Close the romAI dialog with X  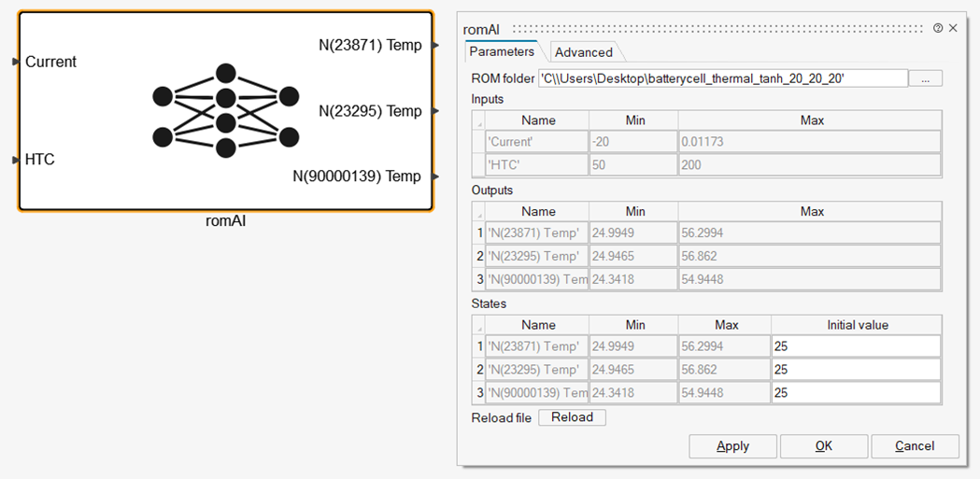(x=953, y=28)
